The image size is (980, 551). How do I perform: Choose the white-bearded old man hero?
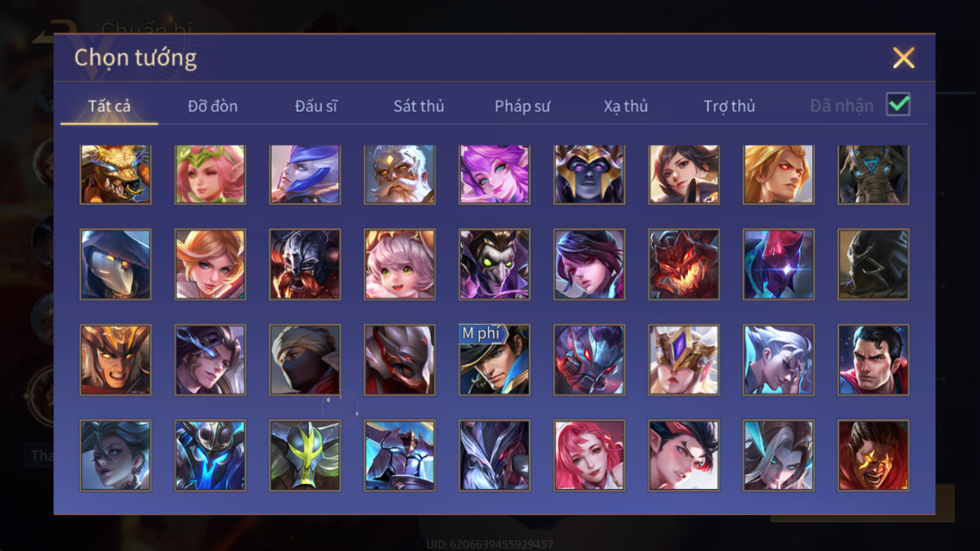(399, 175)
